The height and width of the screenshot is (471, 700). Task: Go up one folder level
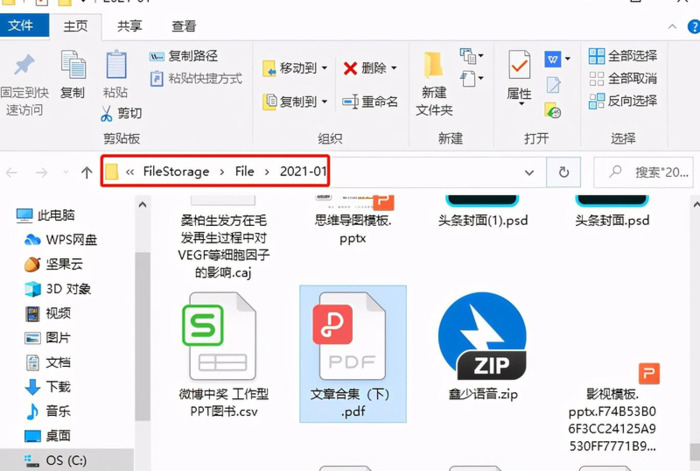click(87, 172)
